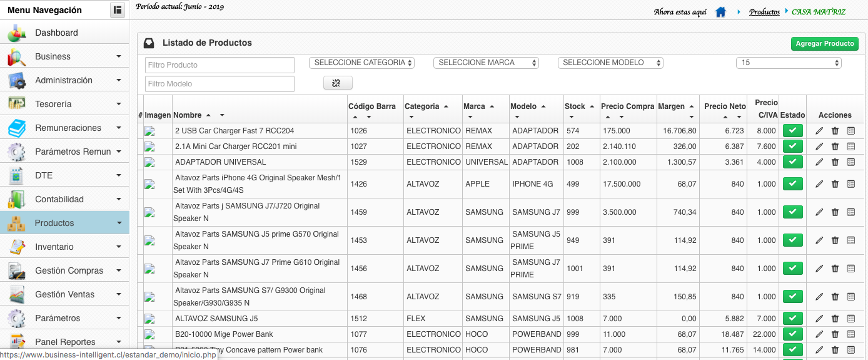This screenshot has width=868, height=360.
Task: Click the clear filters link icon button
Action: (x=338, y=83)
